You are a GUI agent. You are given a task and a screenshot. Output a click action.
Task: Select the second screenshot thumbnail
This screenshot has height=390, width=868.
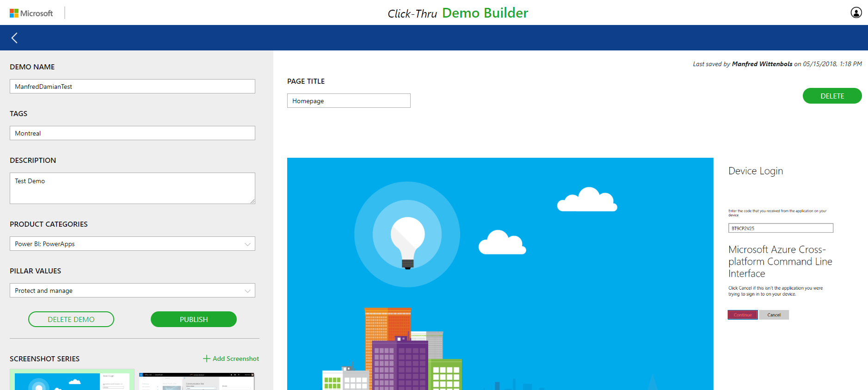197,381
